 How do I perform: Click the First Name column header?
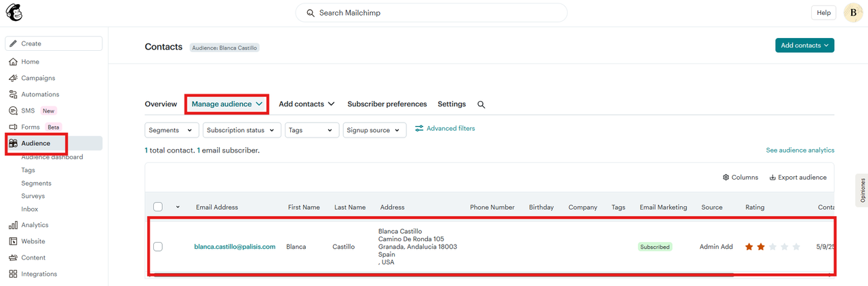(x=304, y=207)
